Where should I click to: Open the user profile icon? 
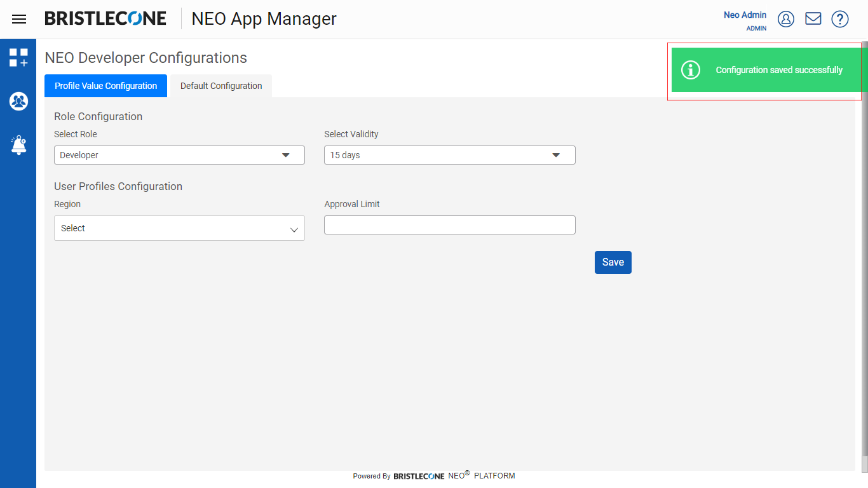pyautogui.click(x=786, y=19)
